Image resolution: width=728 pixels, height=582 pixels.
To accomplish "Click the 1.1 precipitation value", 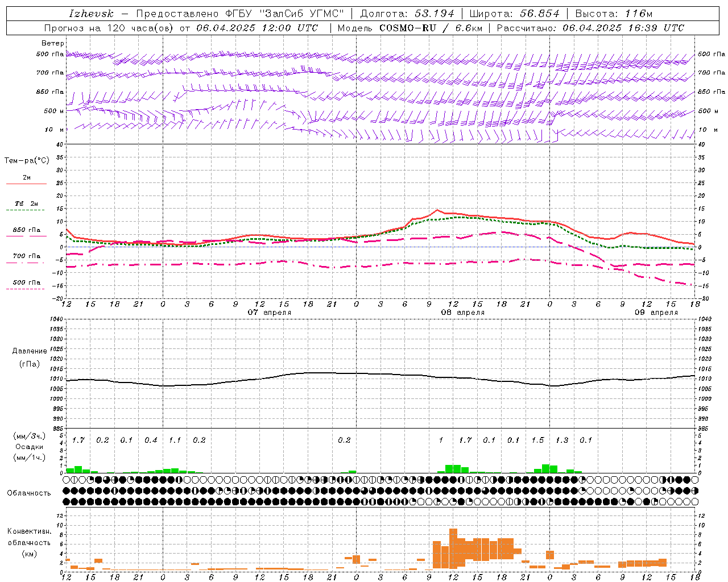I will coord(175,440).
